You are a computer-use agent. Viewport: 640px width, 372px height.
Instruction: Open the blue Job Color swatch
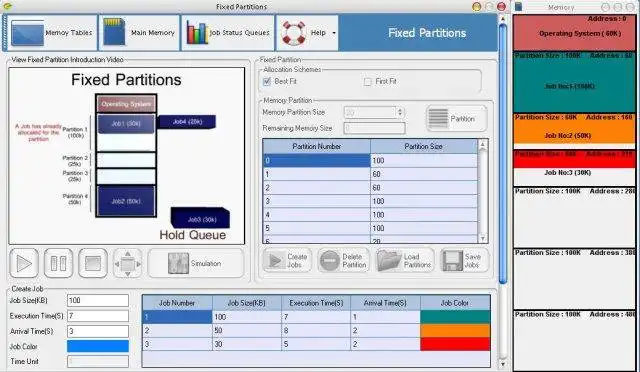coord(98,346)
